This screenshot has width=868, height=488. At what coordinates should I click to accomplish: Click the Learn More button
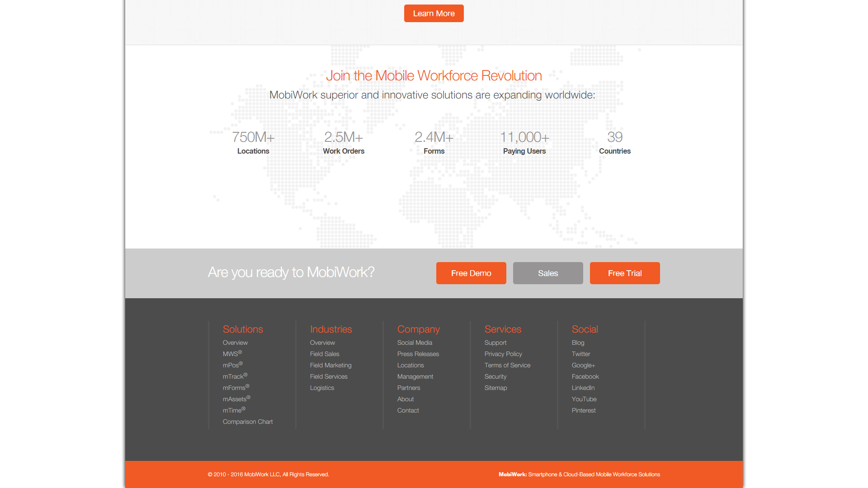434,14
